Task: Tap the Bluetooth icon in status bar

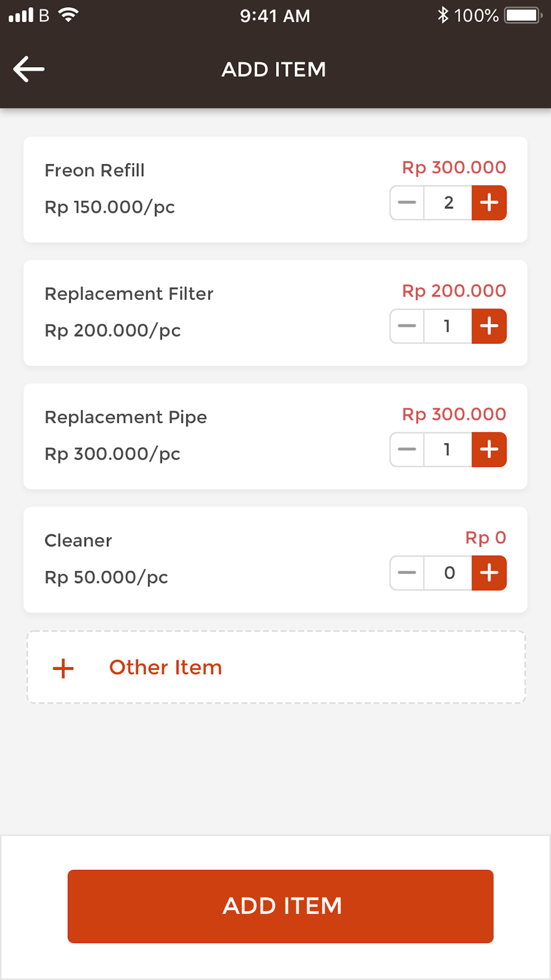Action: point(443,15)
